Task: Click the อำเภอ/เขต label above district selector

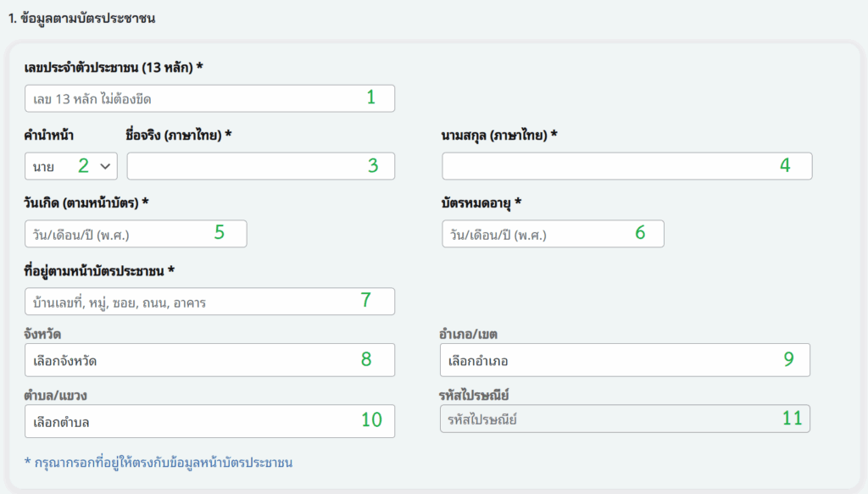Action: 469,333
